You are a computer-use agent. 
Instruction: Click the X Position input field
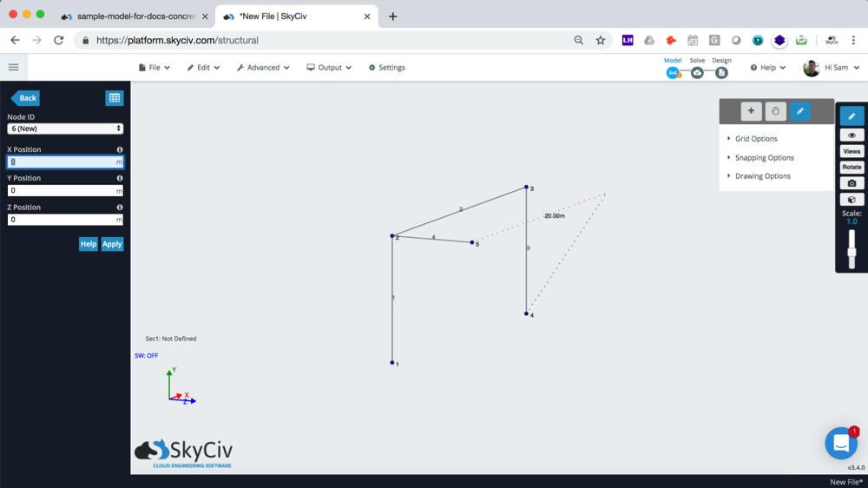(x=65, y=162)
